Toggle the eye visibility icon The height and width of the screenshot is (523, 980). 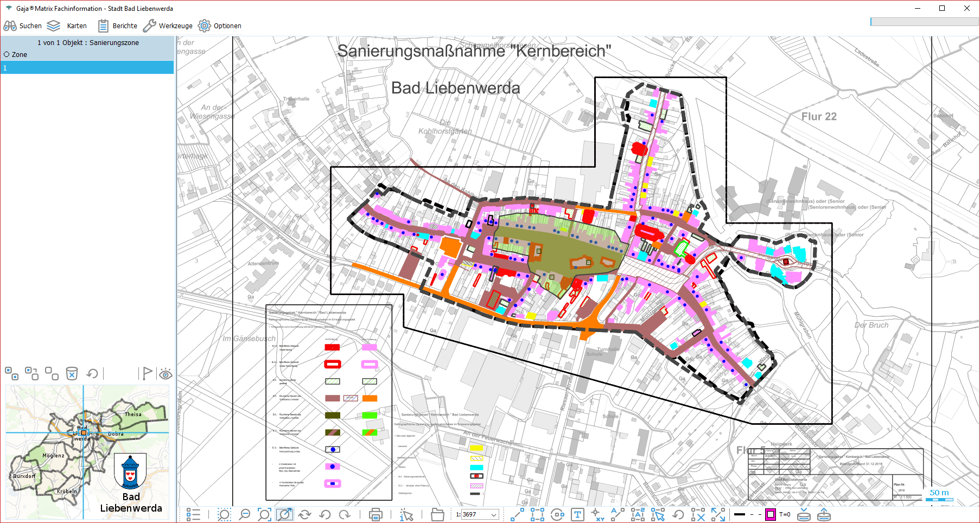click(x=166, y=374)
